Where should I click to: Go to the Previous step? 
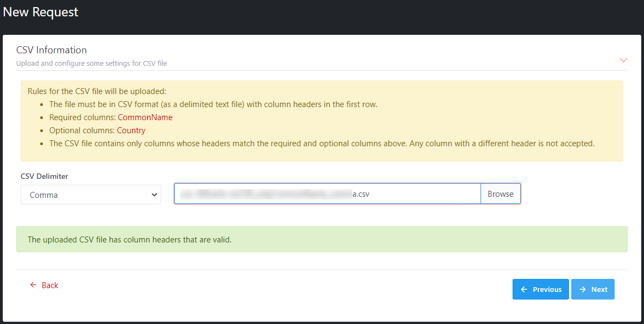click(x=540, y=289)
